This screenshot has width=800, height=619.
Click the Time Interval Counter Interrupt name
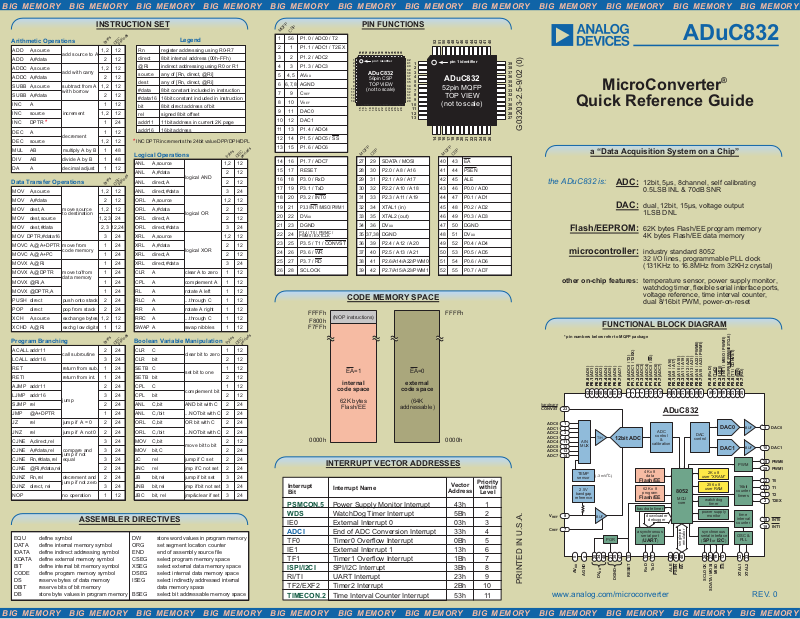pos(381,595)
